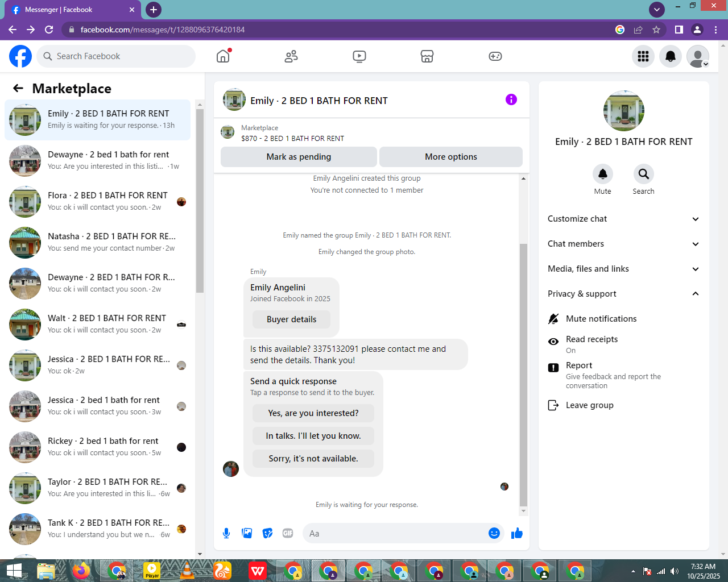This screenshot has width=728, height=582.
Task: Click More options button
Action: pyautogui.click(x=451, y=157)
